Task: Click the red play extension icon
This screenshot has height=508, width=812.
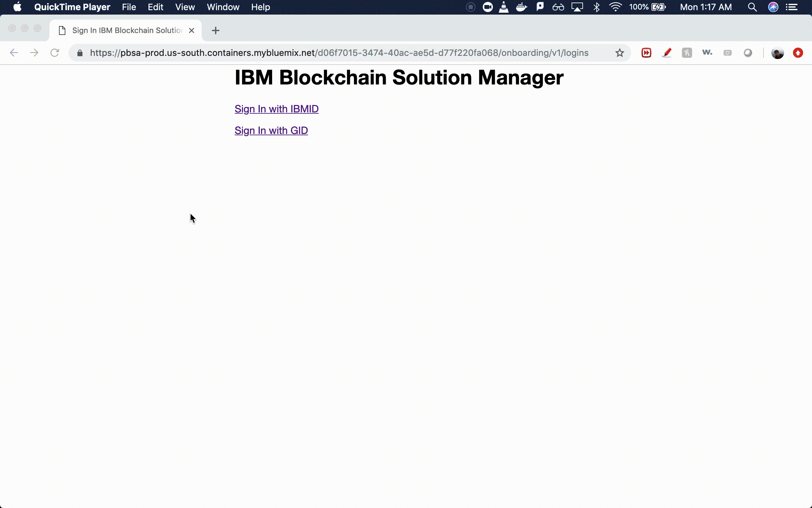Action: click(646, 53)
